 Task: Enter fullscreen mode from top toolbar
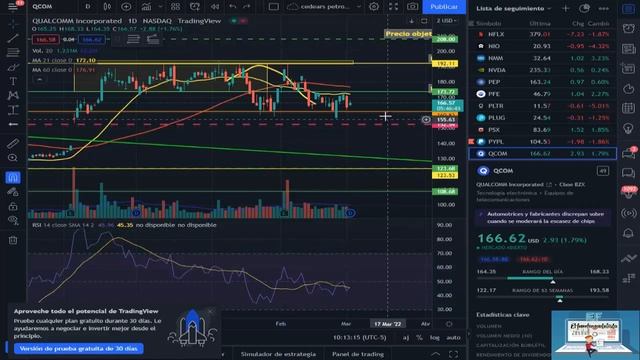pos(393,7)
